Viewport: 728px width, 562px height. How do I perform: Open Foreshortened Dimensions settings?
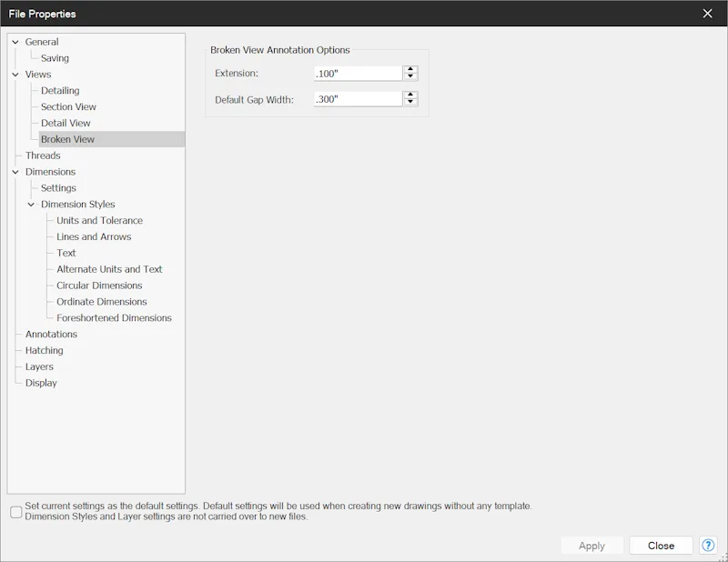pos(114,318)
